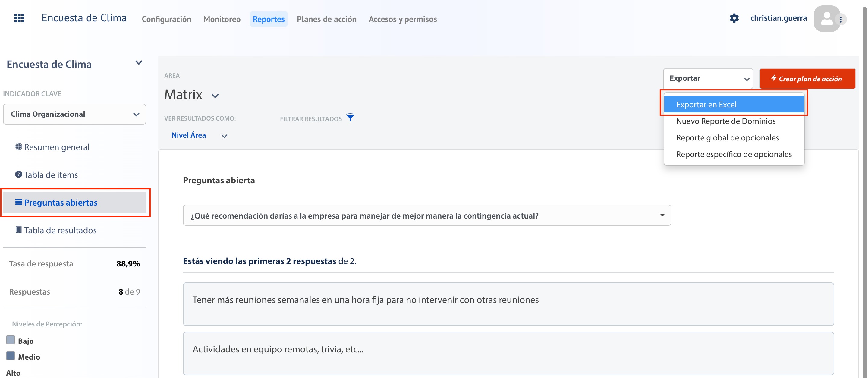868x378 pixels.
Task: Expand the Encuesta de Clima sidebar chevron
Action: pos(139,63)
